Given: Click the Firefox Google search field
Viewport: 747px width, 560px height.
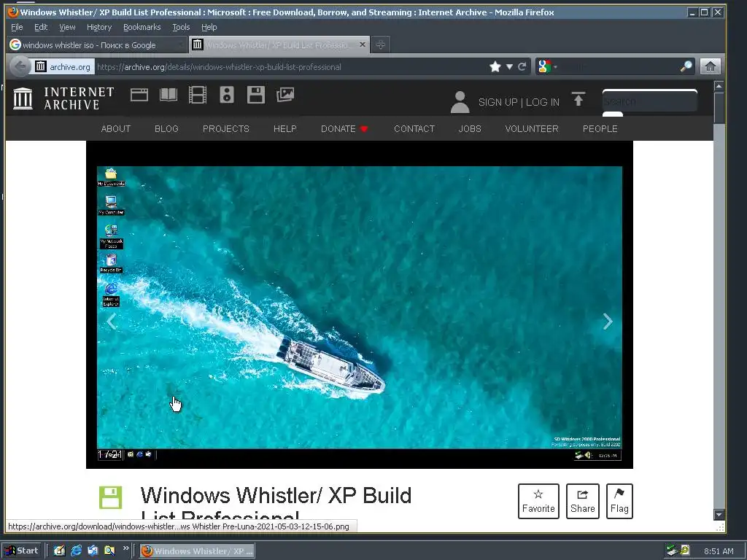Looking at the screenshot, I should tap(619, 66).
